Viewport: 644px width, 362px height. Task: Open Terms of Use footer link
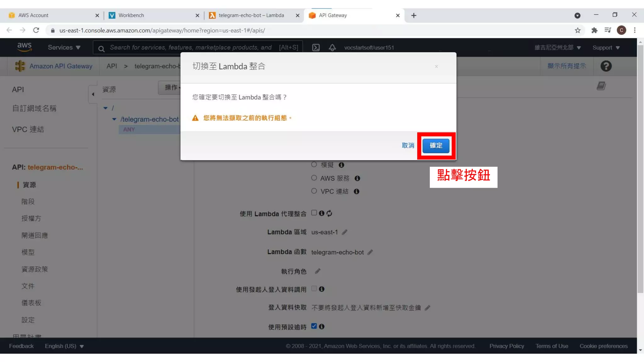[x=552, y=346]
